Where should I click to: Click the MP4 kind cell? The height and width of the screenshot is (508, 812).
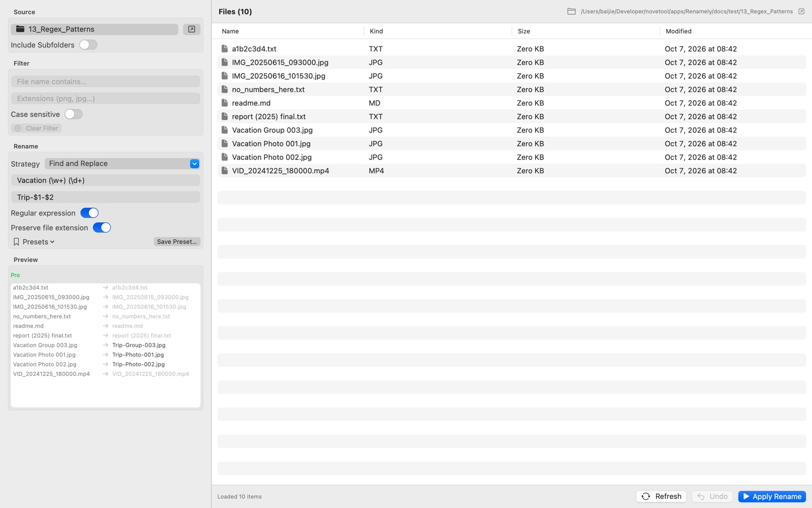[x=376, y=171]
